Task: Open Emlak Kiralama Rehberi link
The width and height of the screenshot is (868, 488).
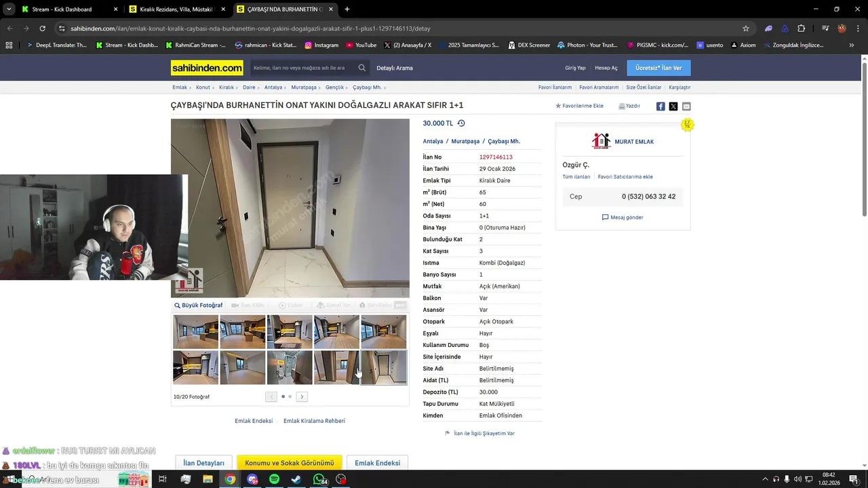Action: (314, 421)
